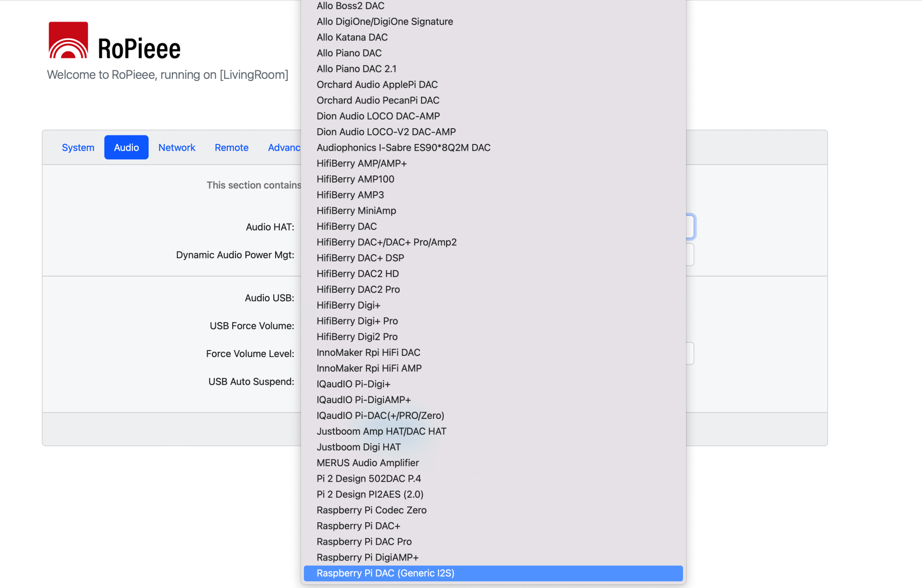Open the Remote tab
Image resolution: width=922 pixels, height=588 pixels.
(x=231, y=148)
